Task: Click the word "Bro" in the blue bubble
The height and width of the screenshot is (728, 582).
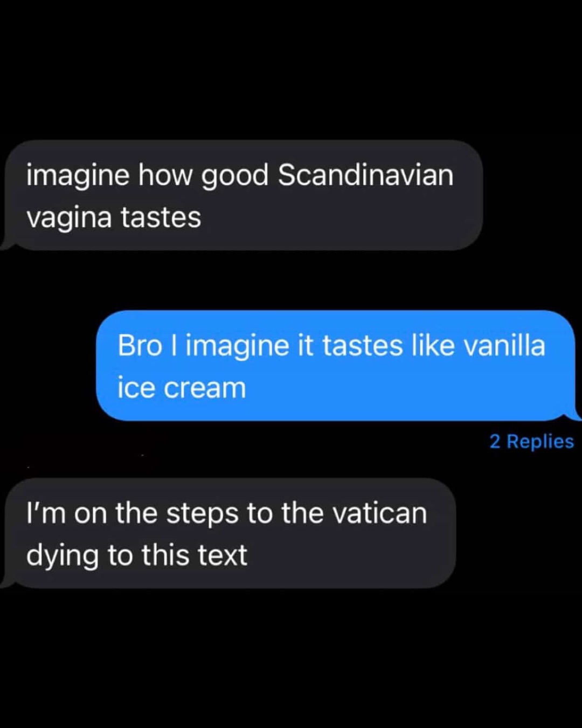Action: pyautogui.click(x=140, y=346)
